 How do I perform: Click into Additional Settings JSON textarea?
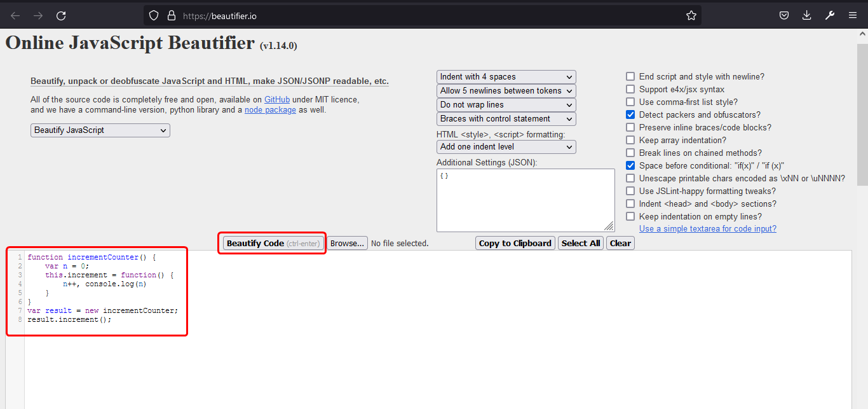(526, 200)
